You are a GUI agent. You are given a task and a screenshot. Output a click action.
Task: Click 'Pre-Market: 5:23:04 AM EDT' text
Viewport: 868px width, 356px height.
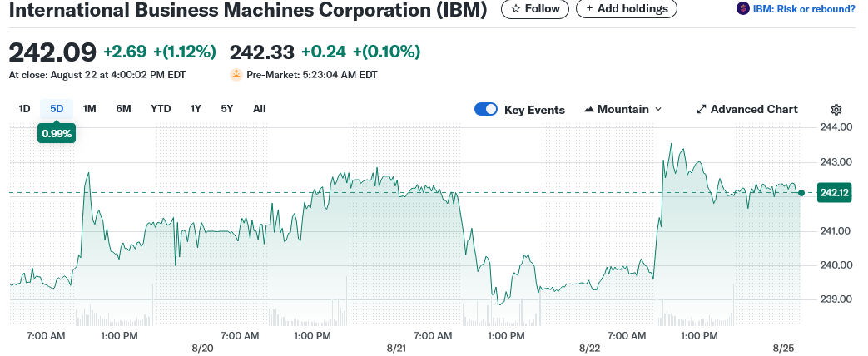click(312, 74)
